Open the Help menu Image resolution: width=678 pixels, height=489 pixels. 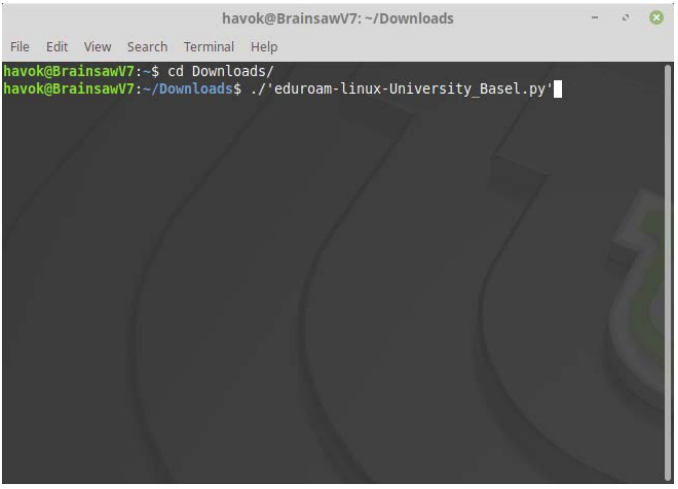(264, 47)
